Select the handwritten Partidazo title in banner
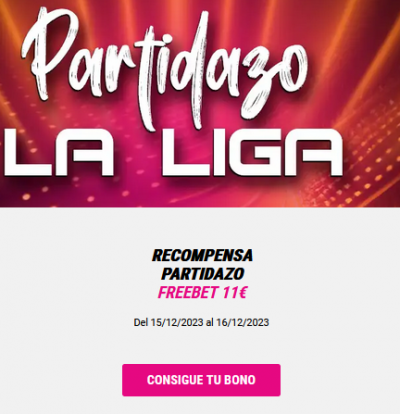 pos(166,68)
